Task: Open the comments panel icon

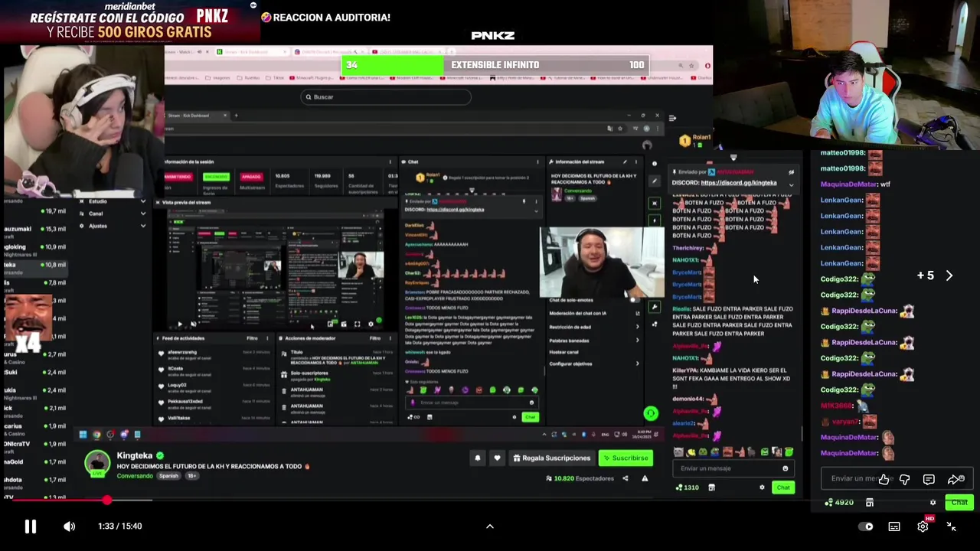Action: (929, 480)
